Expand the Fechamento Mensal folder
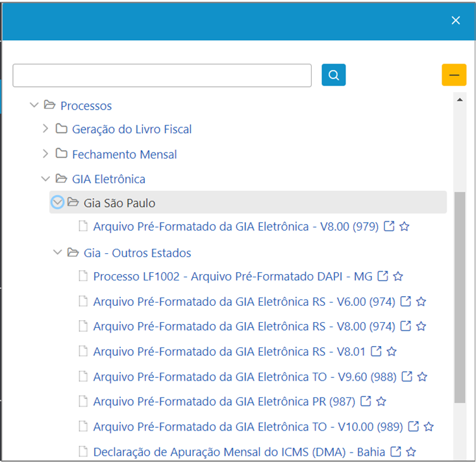Image resolution: width=476 pixels, height=463 pixels. (45, 154)
